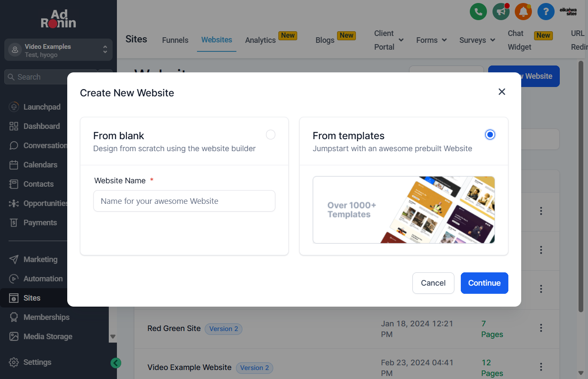Image resolution: width=588 pixels, height=379 pixels.
Task: Click the Red Green Site row name
Action: coord(174,328)
